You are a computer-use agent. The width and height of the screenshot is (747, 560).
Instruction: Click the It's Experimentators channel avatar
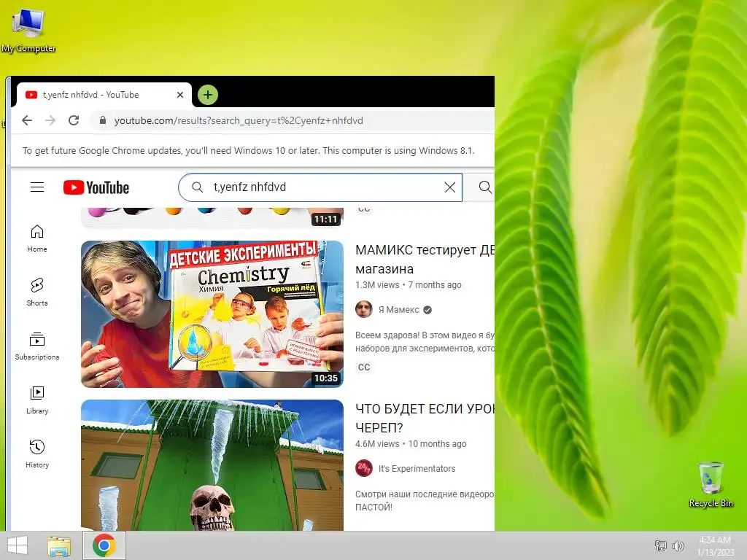pyautogui.click(x=364, y=468)
